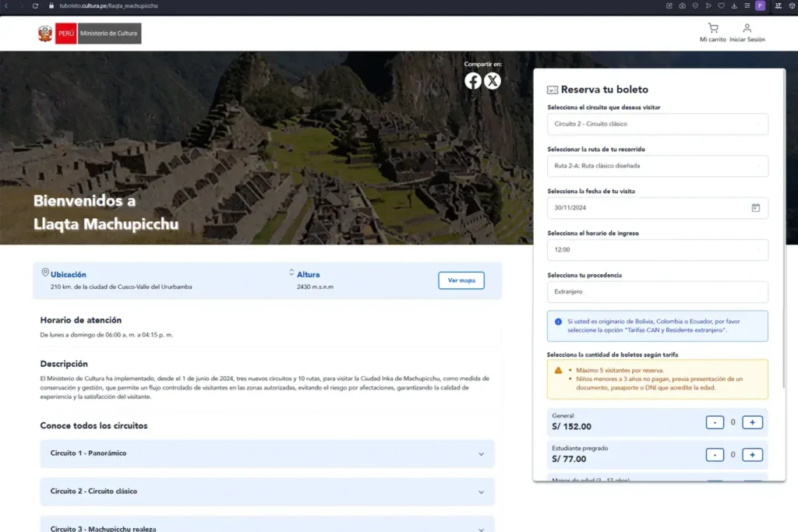
Task: Add one Estudiante pregrado ticket
Action: pos(752,455)
